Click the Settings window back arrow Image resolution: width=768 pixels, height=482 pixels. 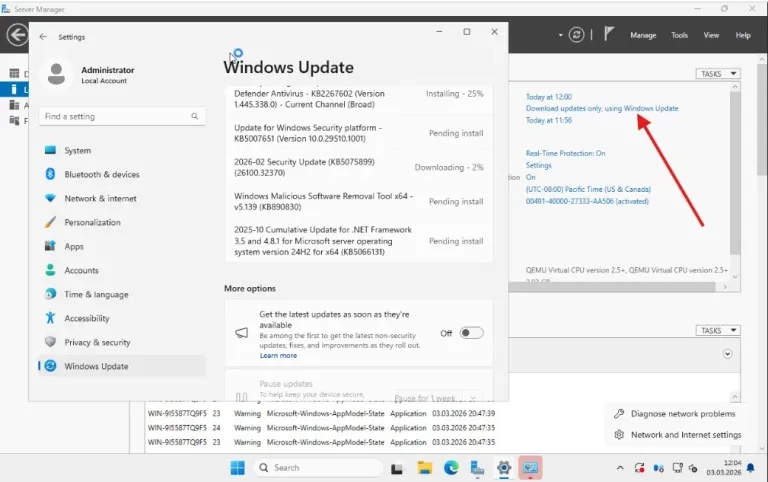[43, 37]
